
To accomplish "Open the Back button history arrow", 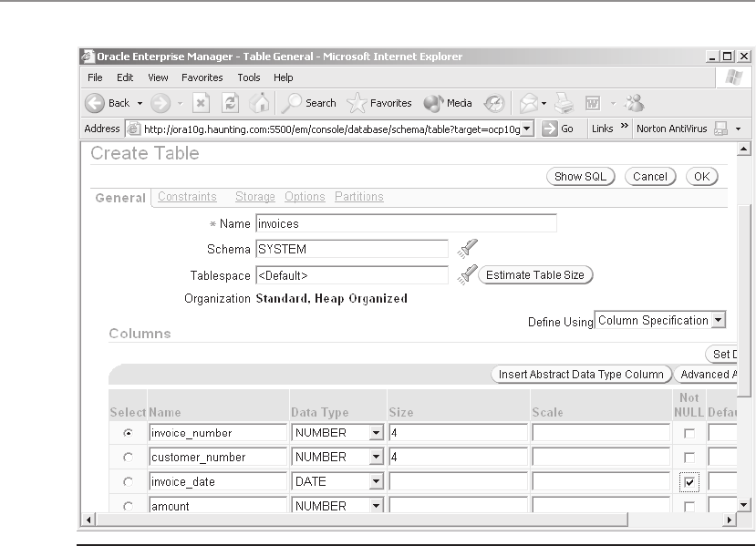I will click(x=140, y=103).
